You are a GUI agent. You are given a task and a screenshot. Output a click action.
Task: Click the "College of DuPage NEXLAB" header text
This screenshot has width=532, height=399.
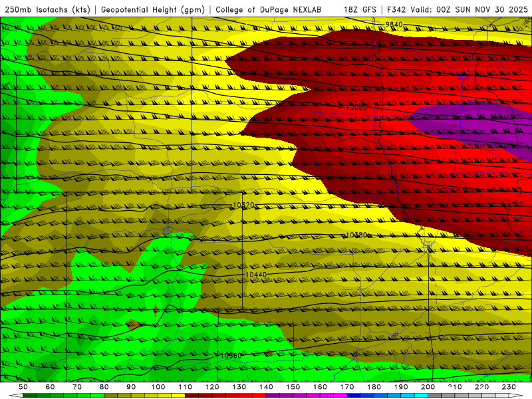pyautogui.click(x=269, y=10)
